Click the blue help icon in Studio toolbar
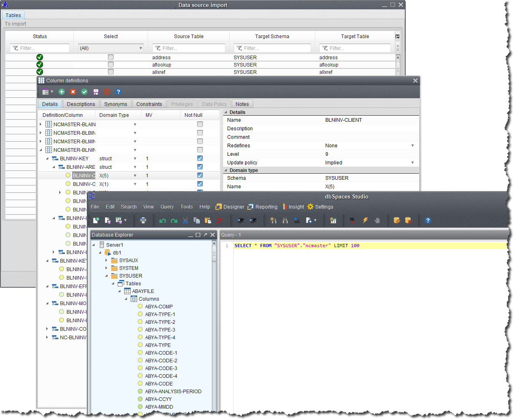The width and height of the screenshot is (514, 420). pyautogui.click(x=428, y=220)
